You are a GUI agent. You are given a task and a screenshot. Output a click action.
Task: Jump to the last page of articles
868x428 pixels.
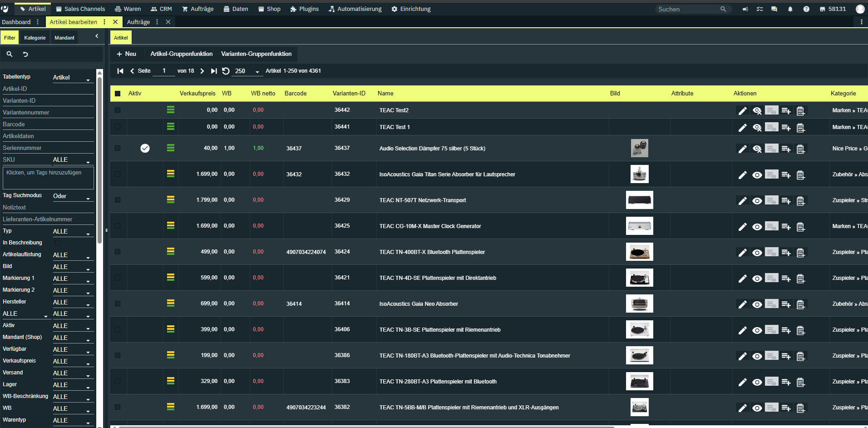pos(214,71)
